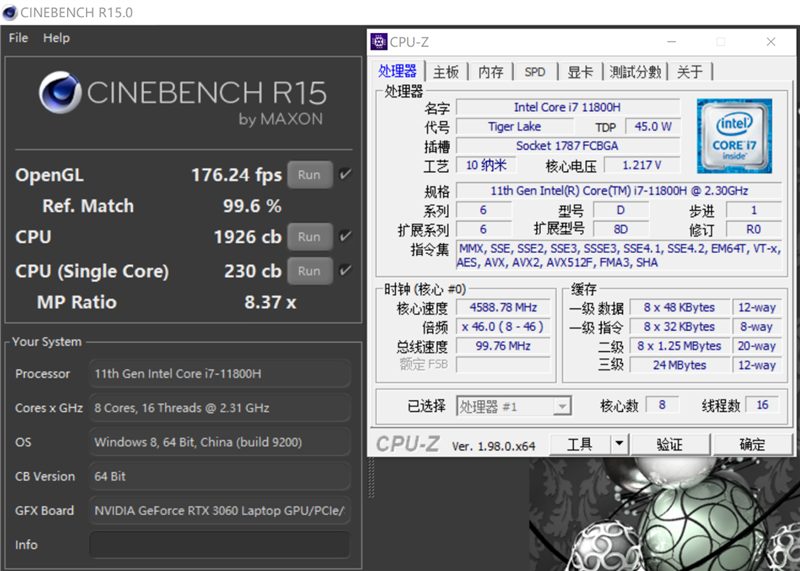Click the Cinebench R15 sphere logo
Screen dimensions: 800x571
(60, 92)
